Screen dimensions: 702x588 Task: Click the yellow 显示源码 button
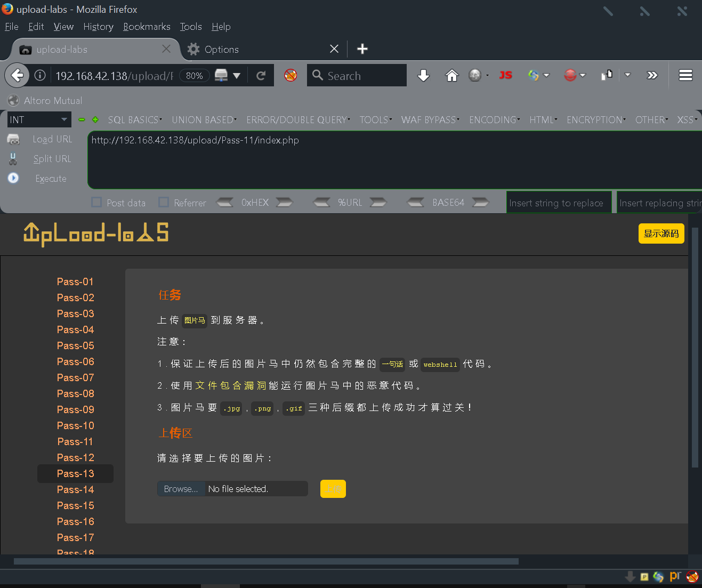click(x=661, y=233)
